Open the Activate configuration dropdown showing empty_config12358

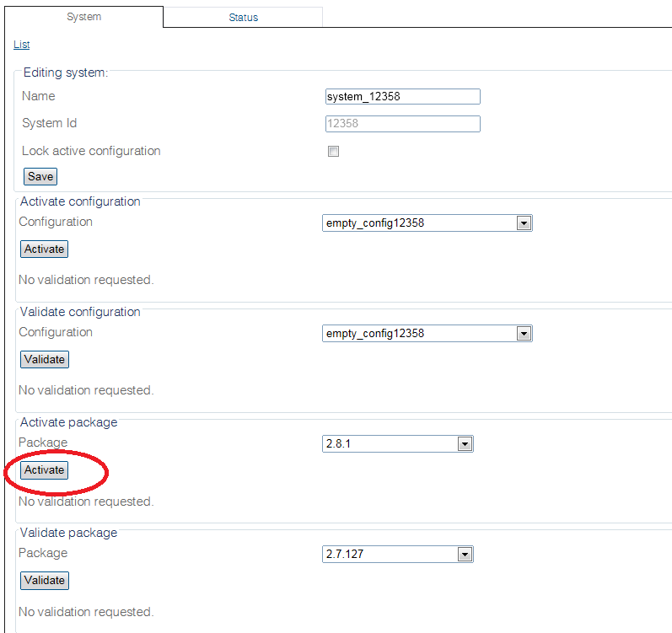[419, 223]
